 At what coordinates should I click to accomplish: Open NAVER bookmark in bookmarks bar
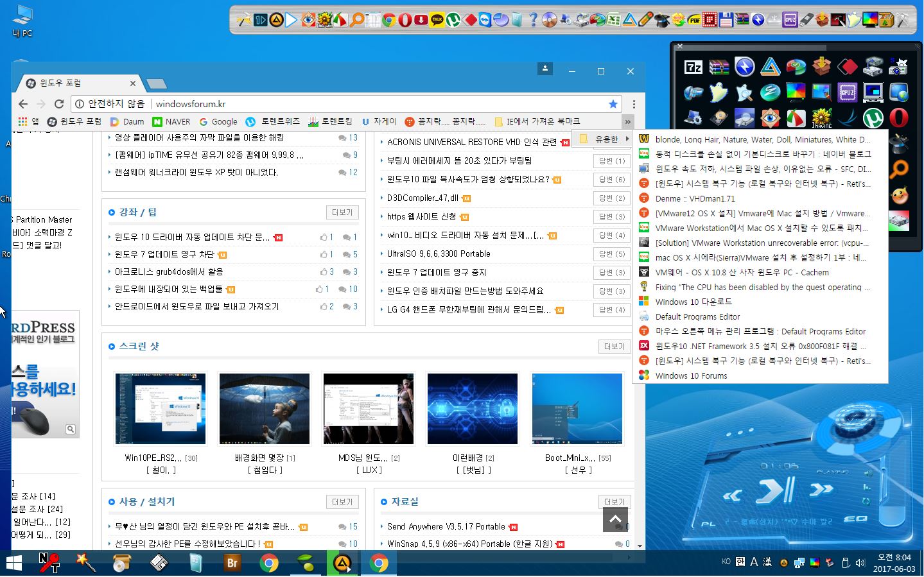171,121
